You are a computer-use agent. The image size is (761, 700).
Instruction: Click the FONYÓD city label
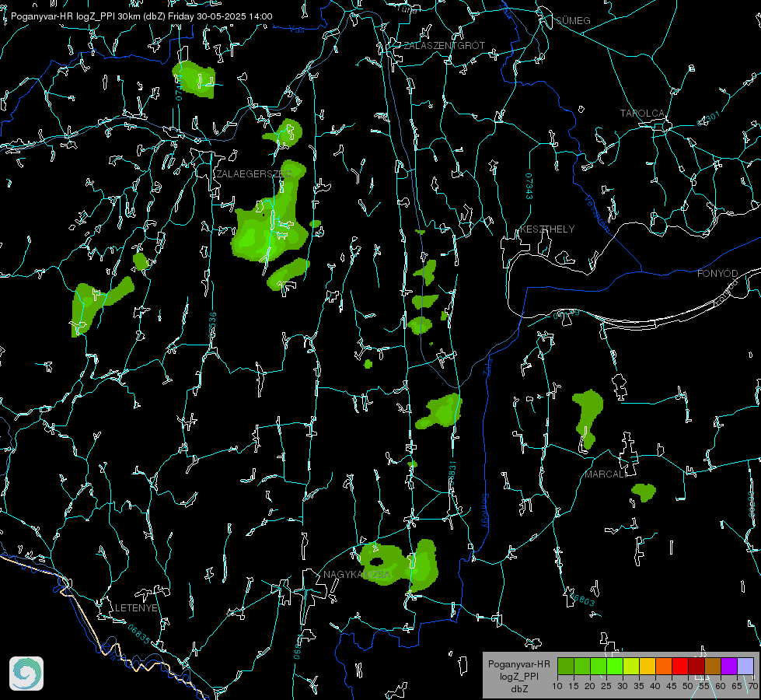point(717,274)
